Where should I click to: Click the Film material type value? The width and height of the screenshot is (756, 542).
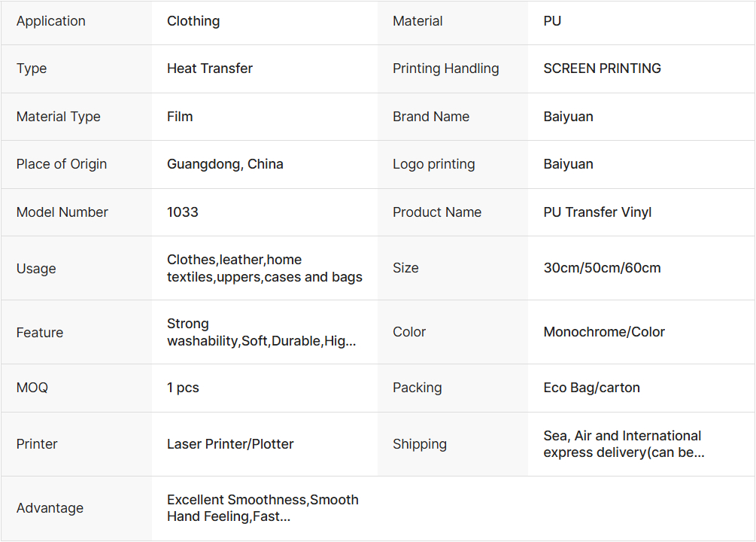(x=180, y=117)
